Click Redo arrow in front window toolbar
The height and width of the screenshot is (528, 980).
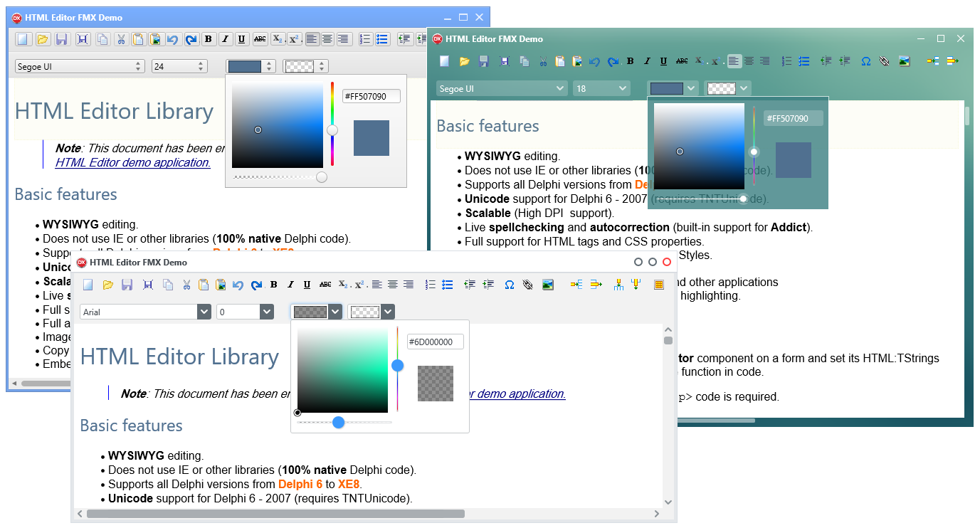click(x=256, y=285)
